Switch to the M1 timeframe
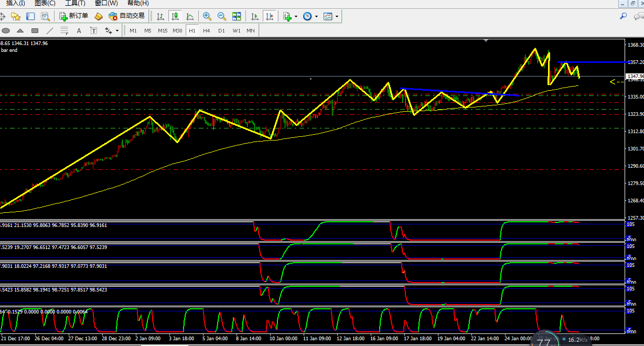 coord(133,30)
